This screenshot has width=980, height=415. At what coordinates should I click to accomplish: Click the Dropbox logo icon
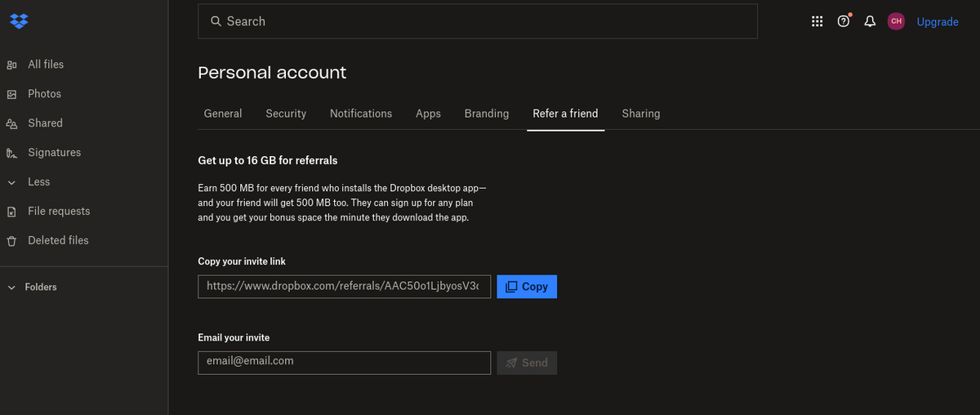pos(19,21)
